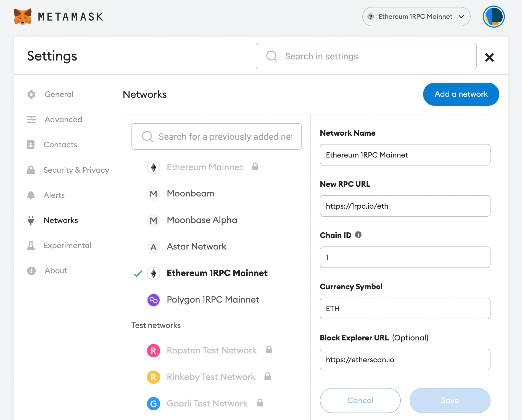522x420 pixels.
Task: Click the lock icon beside Ethereum Mainnet
Action: tap(255, 166)
